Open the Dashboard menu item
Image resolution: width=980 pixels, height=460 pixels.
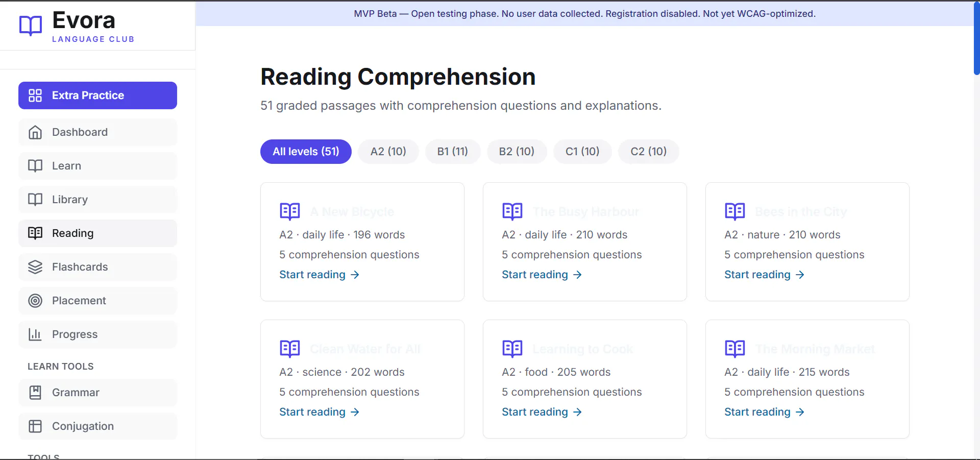97,132
